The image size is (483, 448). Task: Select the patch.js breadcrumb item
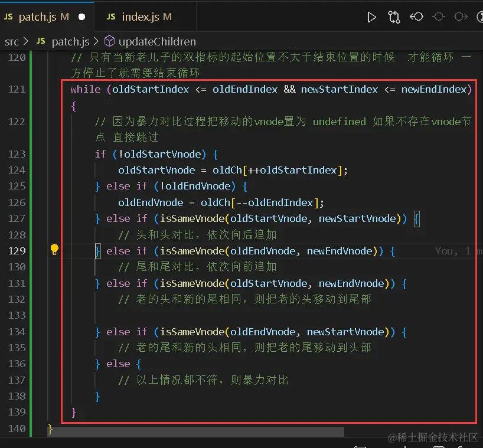click(70, 41)
